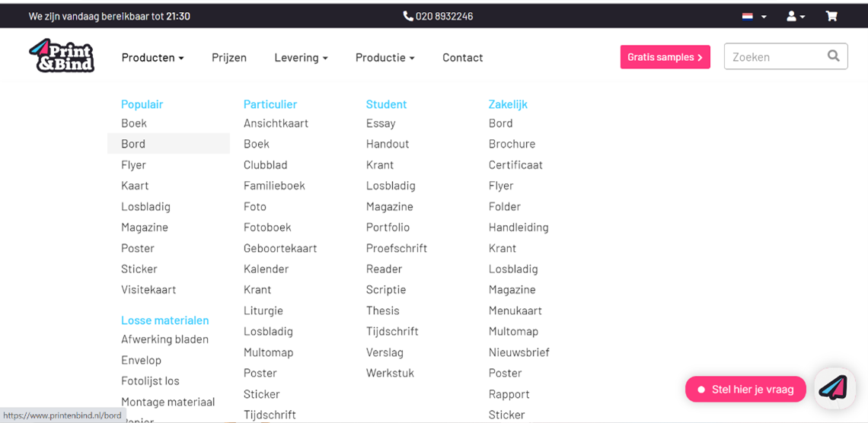Expand the Producten dropdown menu
The height and width of the screenshot is (423, 868).
pos(152,58)
